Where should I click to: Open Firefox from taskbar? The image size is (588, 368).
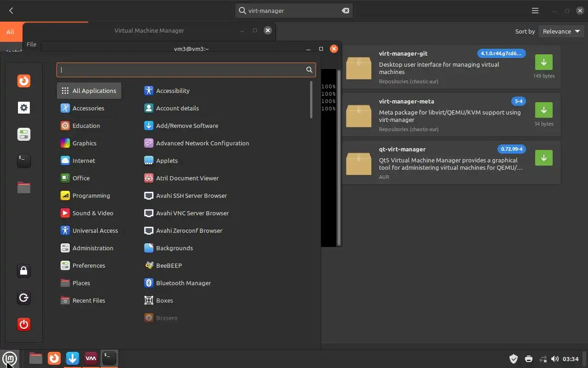(x=54, y=358)
